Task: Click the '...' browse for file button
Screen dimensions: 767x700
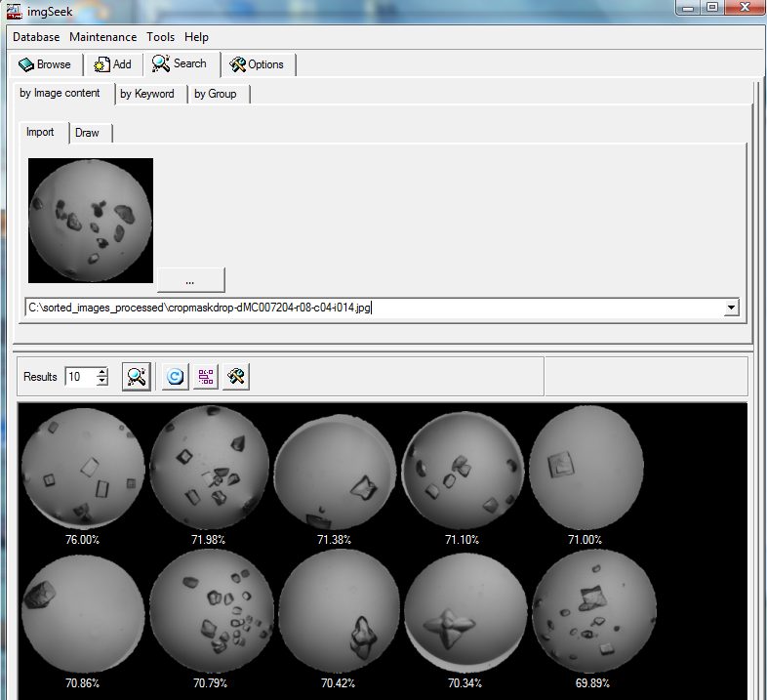Action: point(190,280)
